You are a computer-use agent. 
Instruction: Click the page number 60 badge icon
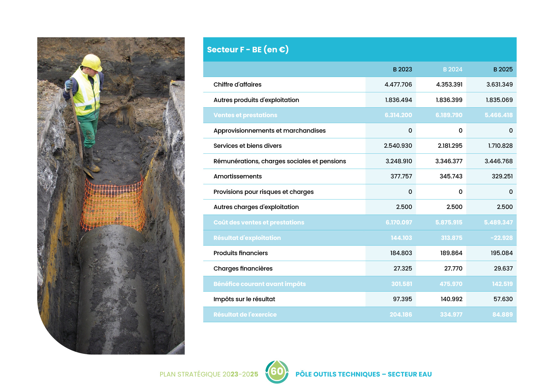(x=277, y=372)
